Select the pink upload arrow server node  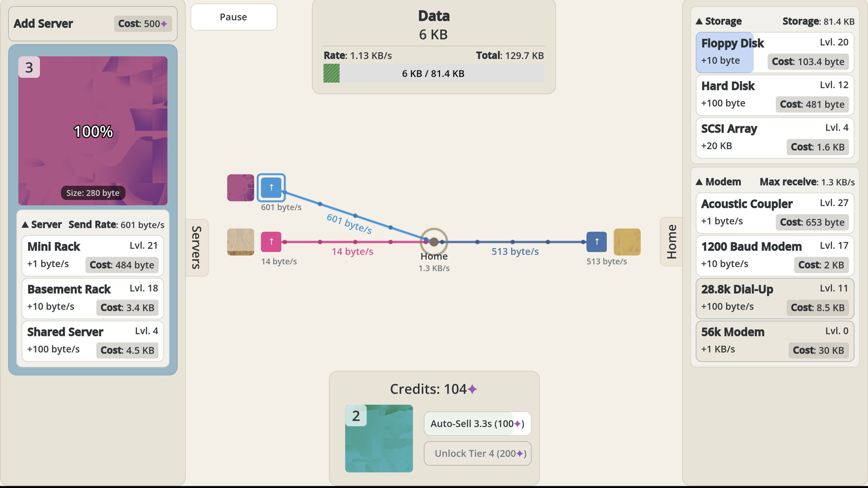pyautogui.click(x=271, y=242)
